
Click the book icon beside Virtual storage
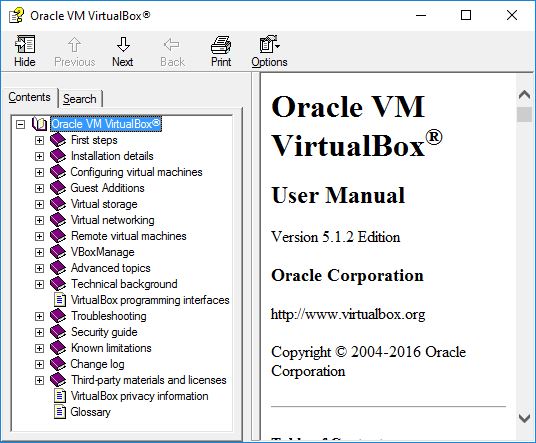(x=58, y=204)
